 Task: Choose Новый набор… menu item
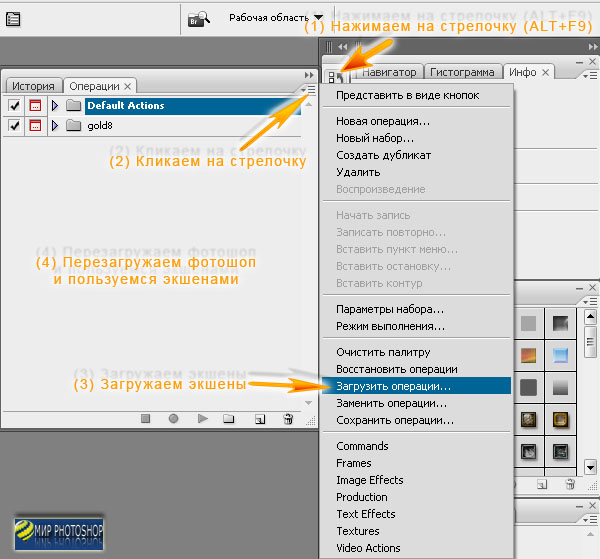416,138
